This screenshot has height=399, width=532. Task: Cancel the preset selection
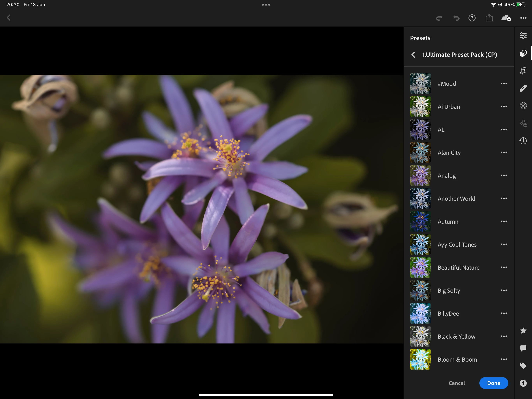[x=456, y=383]
